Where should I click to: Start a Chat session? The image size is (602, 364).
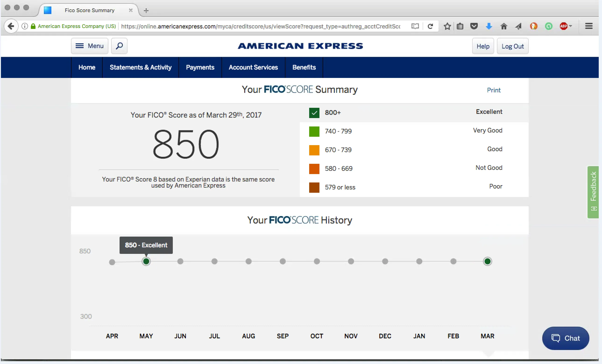tap(566, 338)
